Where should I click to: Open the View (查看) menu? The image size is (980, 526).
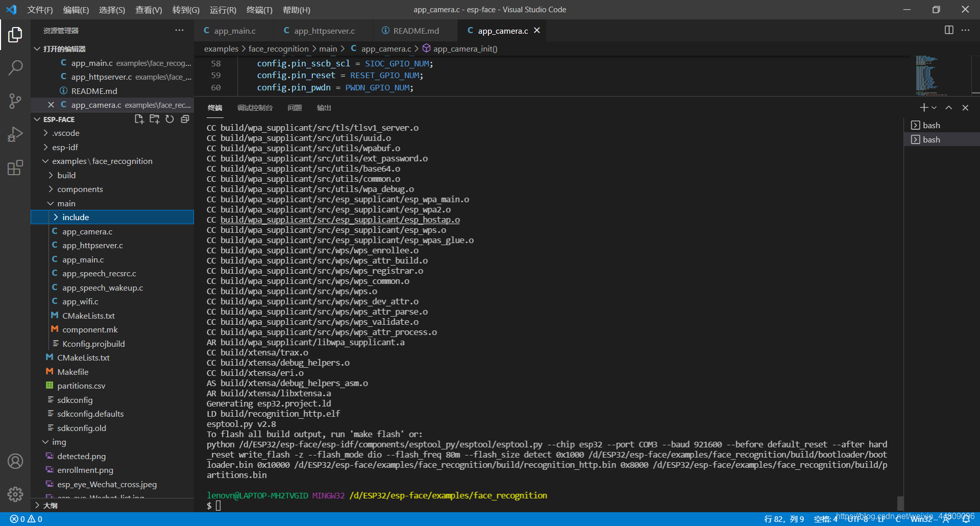(149, 10)
